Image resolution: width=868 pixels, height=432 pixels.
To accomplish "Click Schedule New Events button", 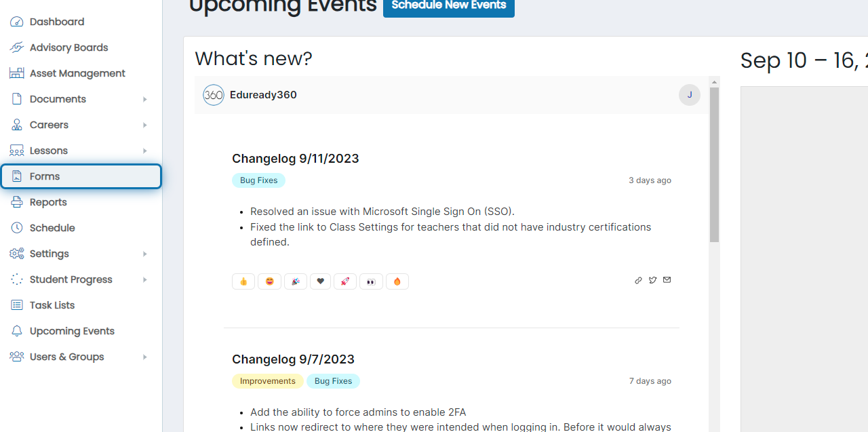I will pyautogui.click(x=449, y=6).
